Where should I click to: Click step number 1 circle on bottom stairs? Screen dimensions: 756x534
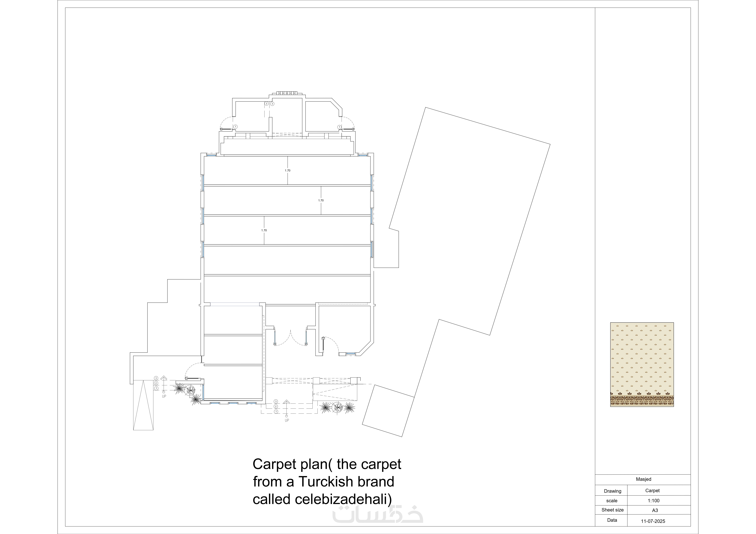(x=276, y=412)
